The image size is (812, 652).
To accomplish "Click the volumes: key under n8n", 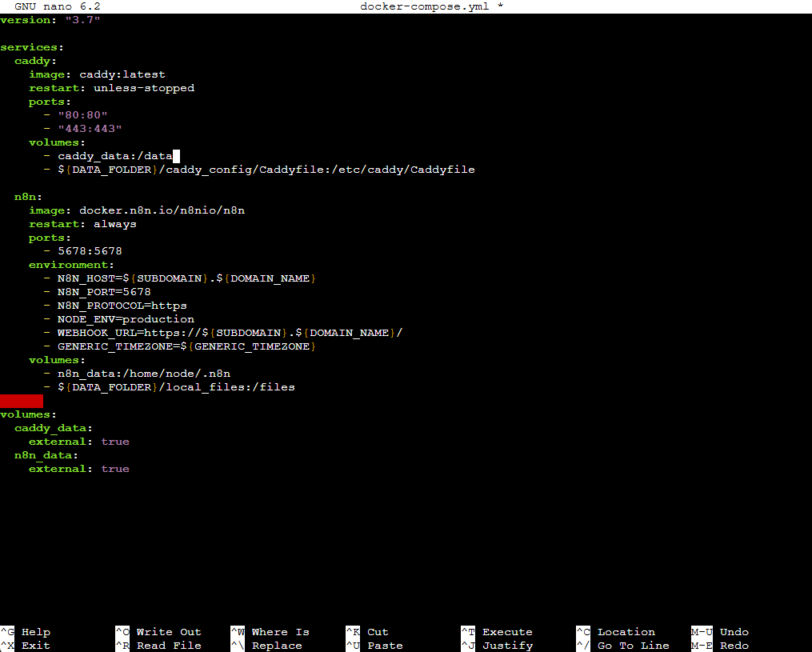I will pos(57,360).
